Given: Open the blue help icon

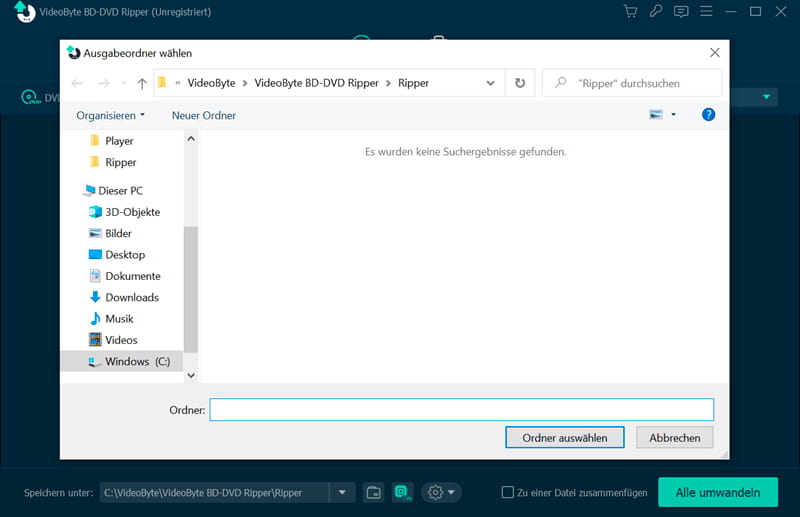Looking at the screenshot, I should tap(708, 115).
